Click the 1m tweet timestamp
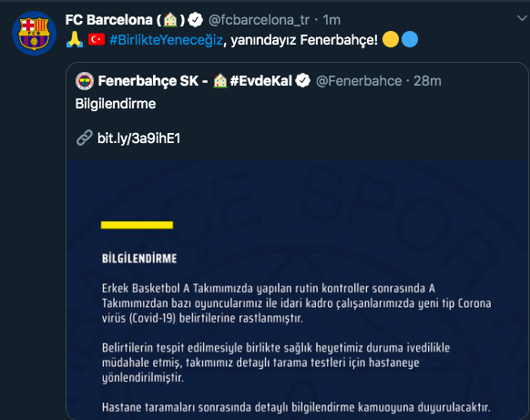The image size is (530, 420). pyautogui.click(x=331, y=20)
